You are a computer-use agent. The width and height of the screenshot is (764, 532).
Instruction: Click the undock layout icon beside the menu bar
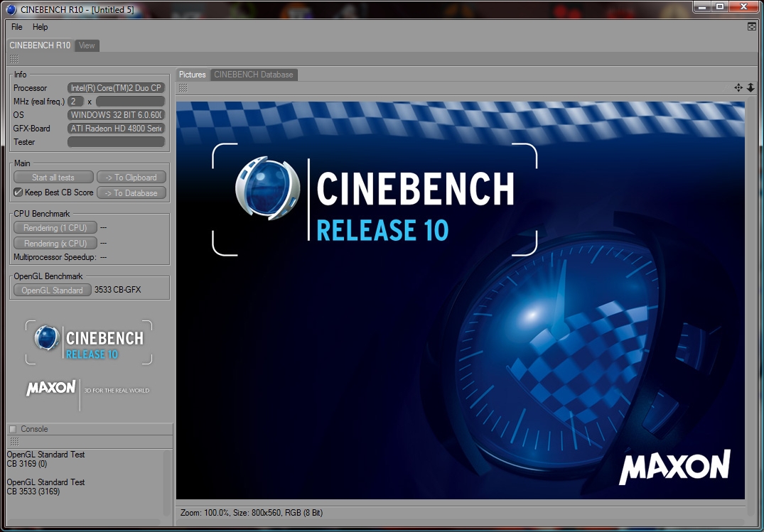click(x=752, y=26)
